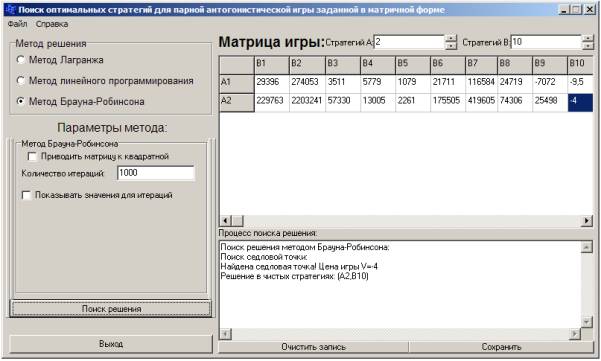The width and height of the screenshot is (601, 361).
Task: Maximize the application window
Action: click(x=576, y=10)
